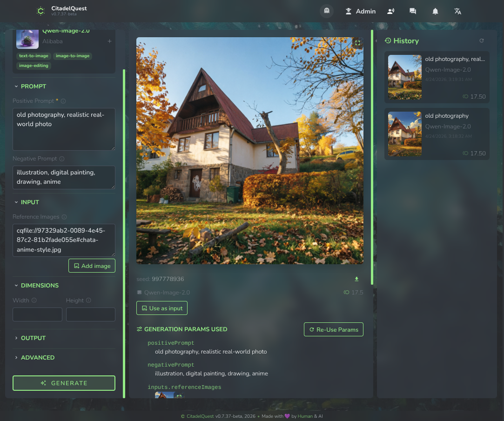Open generated image in fullscreen
The image size is (504, 421).
click(357, 43)
